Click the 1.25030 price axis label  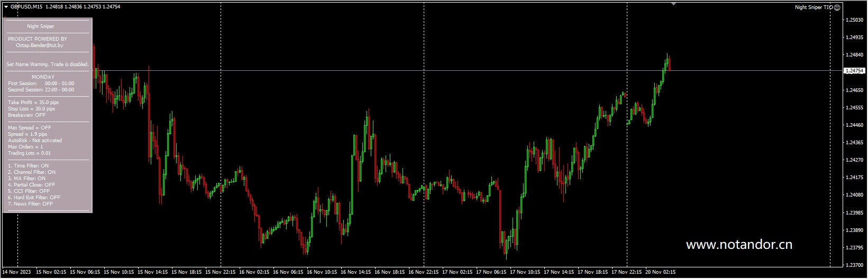[855, 20]
